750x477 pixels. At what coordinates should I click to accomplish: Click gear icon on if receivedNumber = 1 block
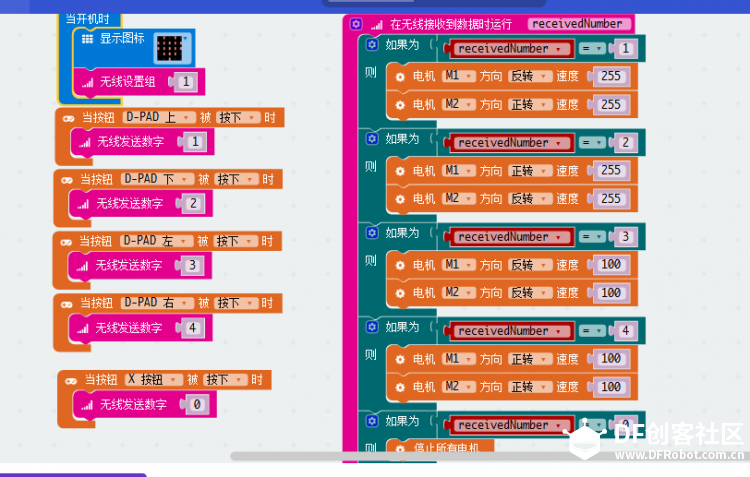[372, 45]
